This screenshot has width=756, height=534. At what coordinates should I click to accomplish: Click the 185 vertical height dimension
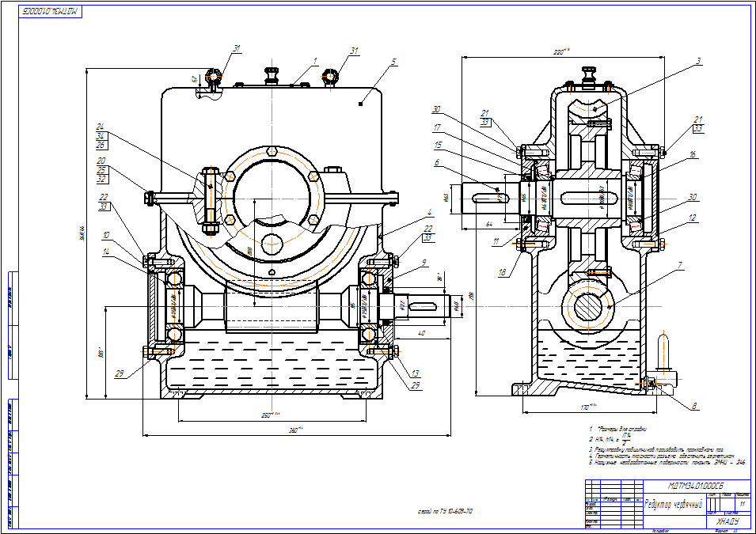tap(101, 353)
